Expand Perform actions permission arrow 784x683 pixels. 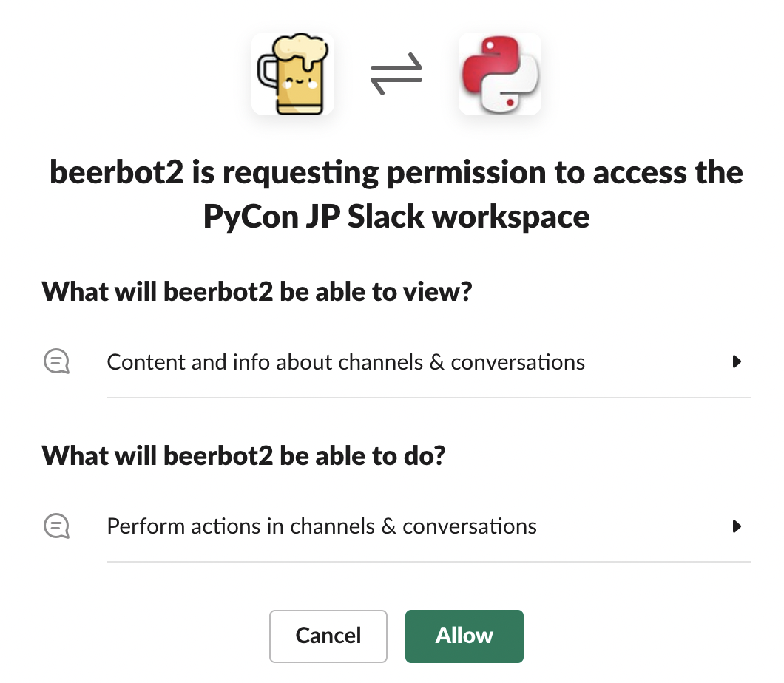pos(736,526)
